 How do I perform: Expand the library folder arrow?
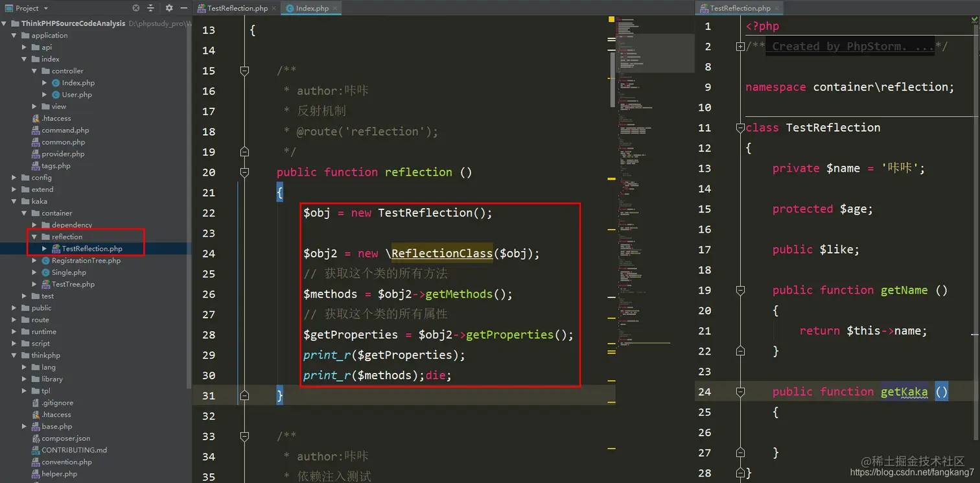point(25,379)
